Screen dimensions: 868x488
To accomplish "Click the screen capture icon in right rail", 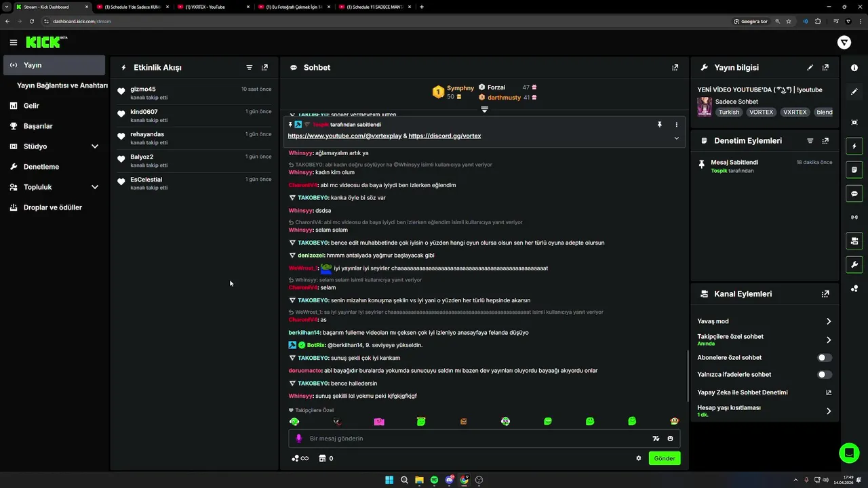I will pyautogui.click(x=854, y=122).
